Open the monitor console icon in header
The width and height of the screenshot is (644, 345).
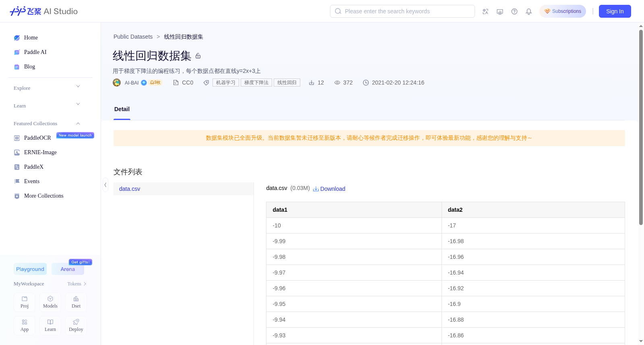tap(500, 11)
